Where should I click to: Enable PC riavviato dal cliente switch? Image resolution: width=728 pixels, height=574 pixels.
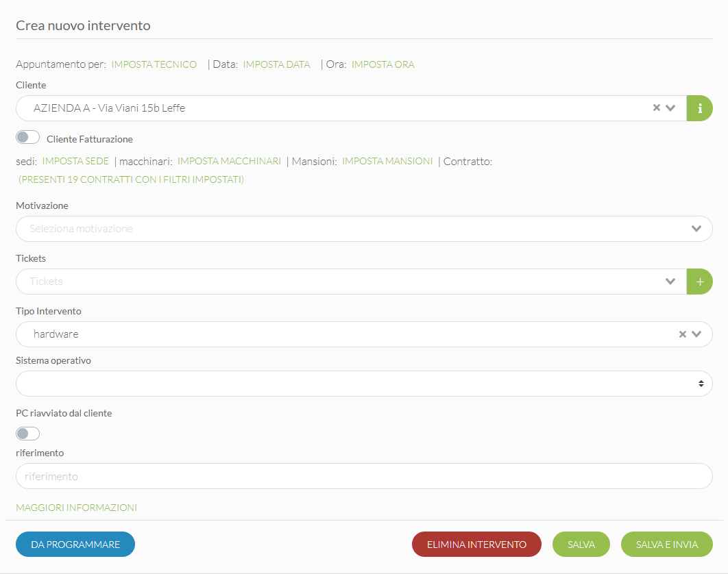coord(28,434)
